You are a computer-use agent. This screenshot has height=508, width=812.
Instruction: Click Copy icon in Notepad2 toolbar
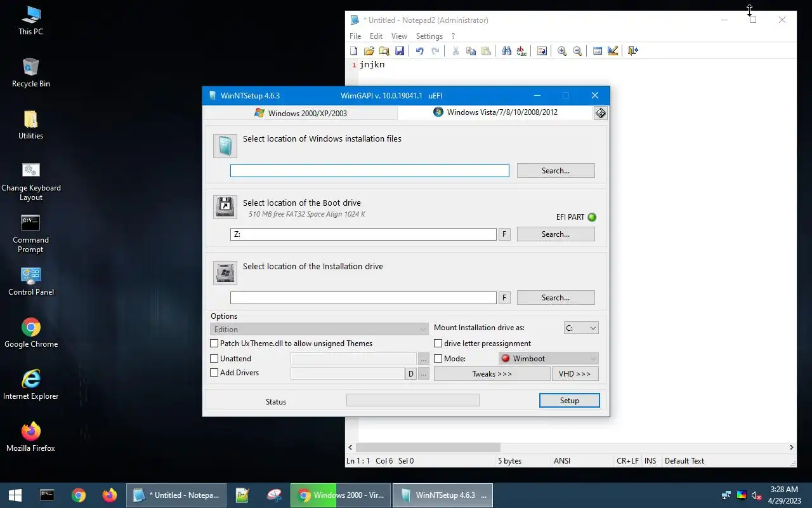tap(471, 51)
